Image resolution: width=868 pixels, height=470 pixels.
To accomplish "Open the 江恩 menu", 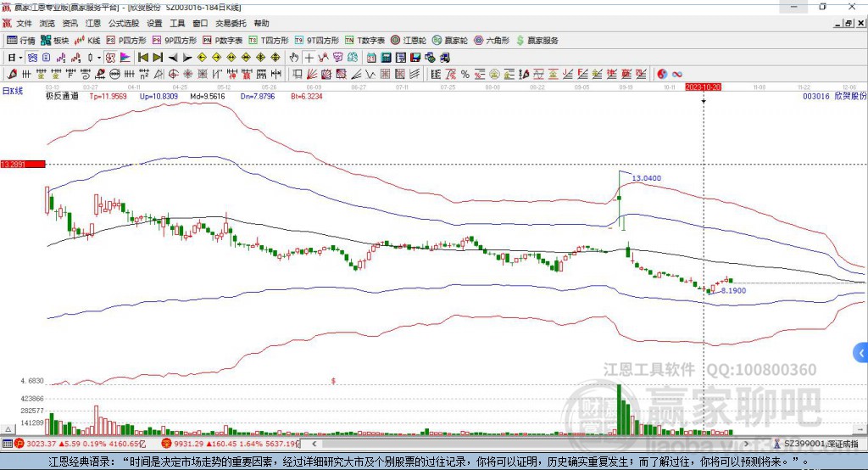I will click(x=93, y=23).
